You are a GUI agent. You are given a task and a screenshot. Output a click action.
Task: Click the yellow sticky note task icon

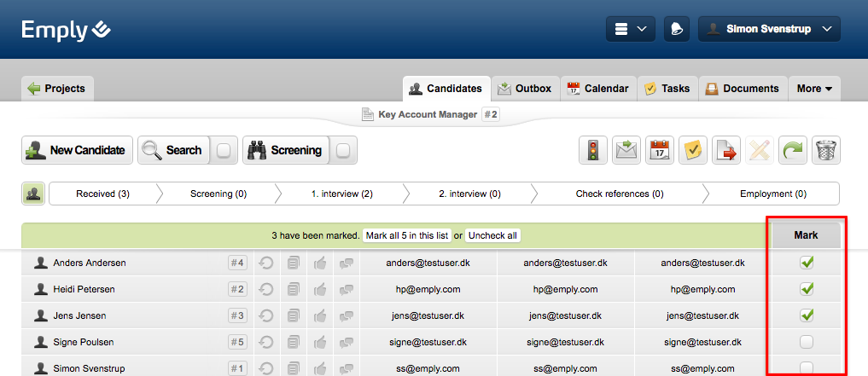point(693,151)
